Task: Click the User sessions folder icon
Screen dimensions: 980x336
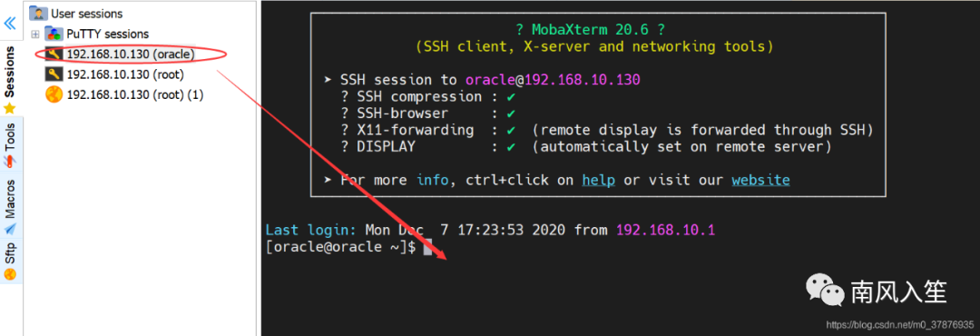Action: [x=38, y=13]
